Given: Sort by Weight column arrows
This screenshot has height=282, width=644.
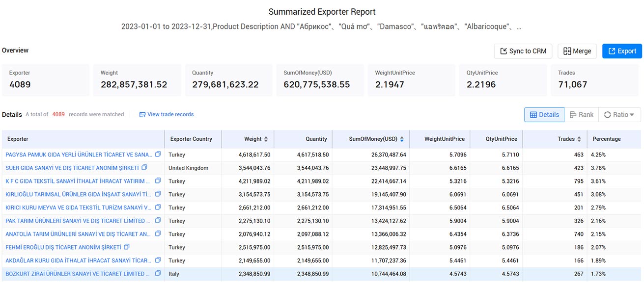Looking at the screenshot, I should 266,139.
